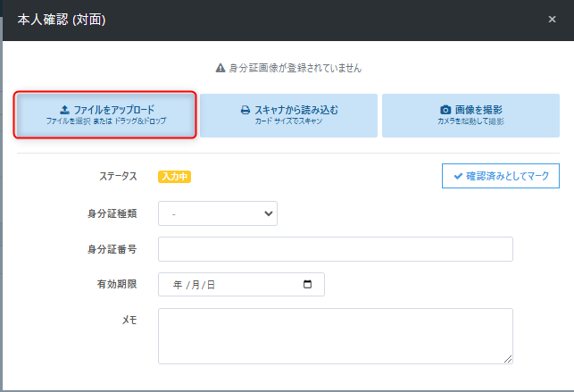
Task: Click the 本人確認 (対面) dialog title
Action: coord(62,19)
